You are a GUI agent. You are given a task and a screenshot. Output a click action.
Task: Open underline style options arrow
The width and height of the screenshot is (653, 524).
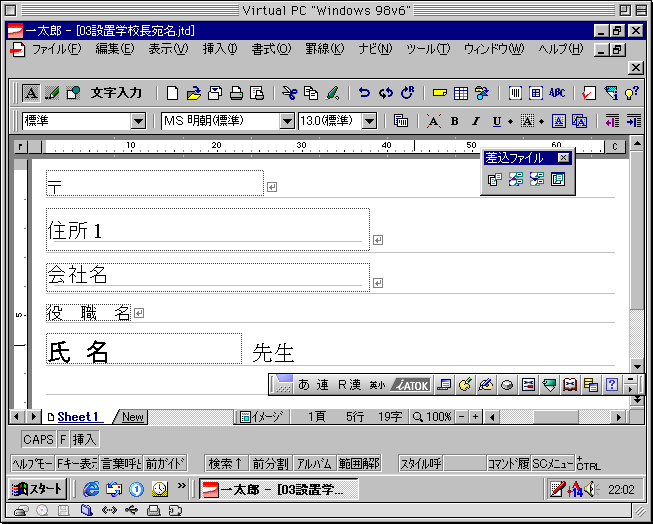click(510, 121)
